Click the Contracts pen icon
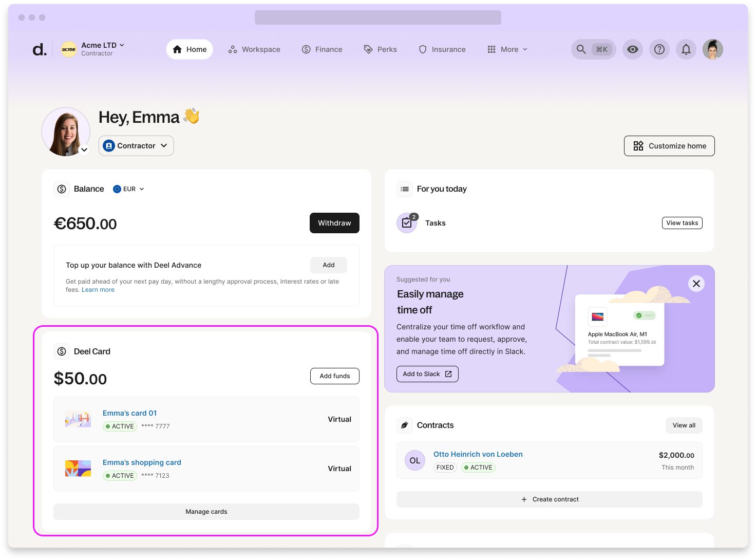756x560 pixels. pos(405,425)
